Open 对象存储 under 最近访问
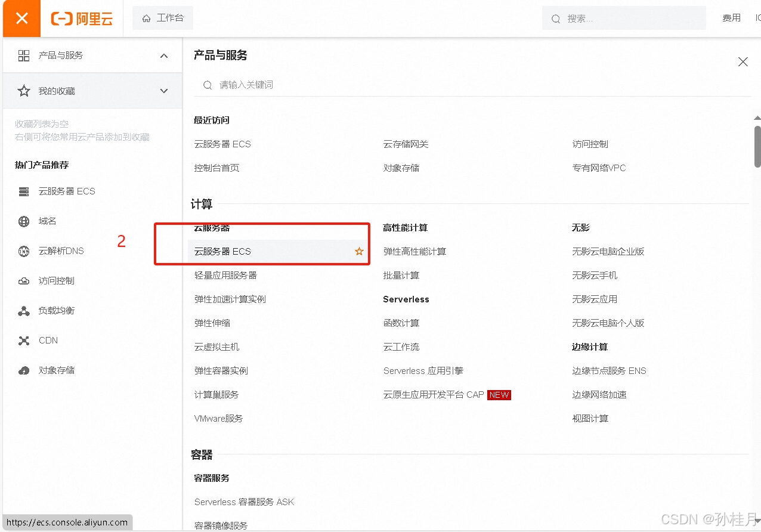 pyautogui.click(x=401, y=168)
